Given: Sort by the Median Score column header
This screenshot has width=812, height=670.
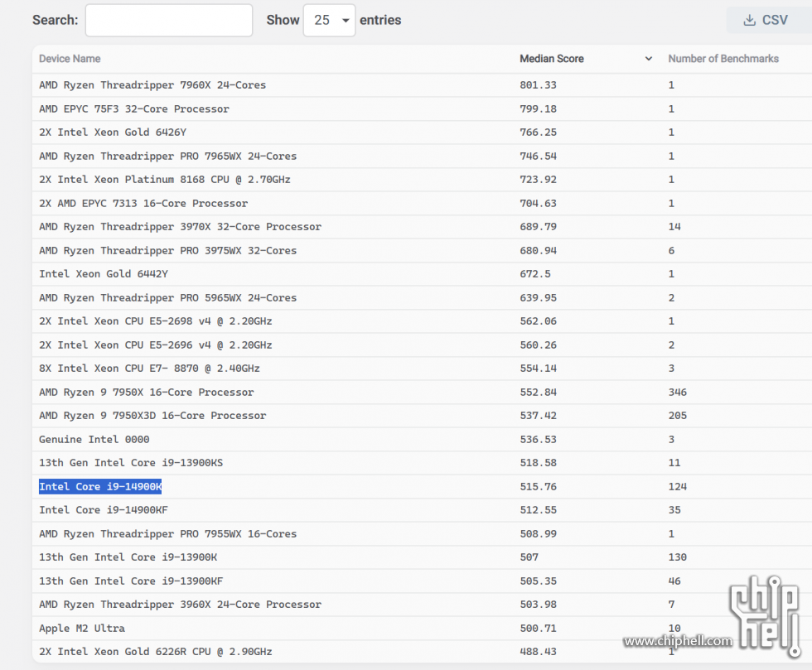Looking at the screenshot, I should click(x=552, y=59).
